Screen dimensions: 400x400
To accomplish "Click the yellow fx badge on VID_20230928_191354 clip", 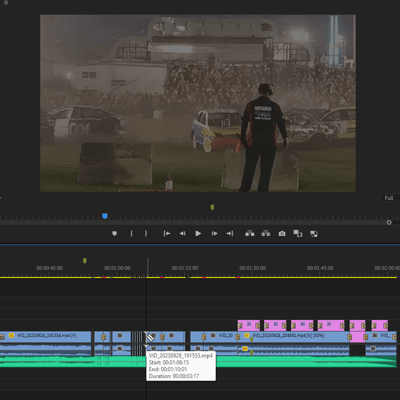I will [11, 335].
